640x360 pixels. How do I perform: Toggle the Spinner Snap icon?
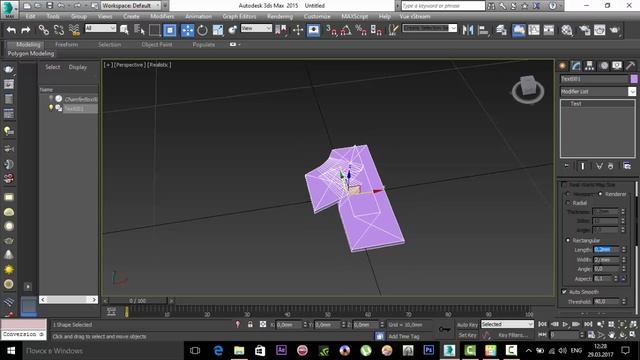(x=376, y=30)
